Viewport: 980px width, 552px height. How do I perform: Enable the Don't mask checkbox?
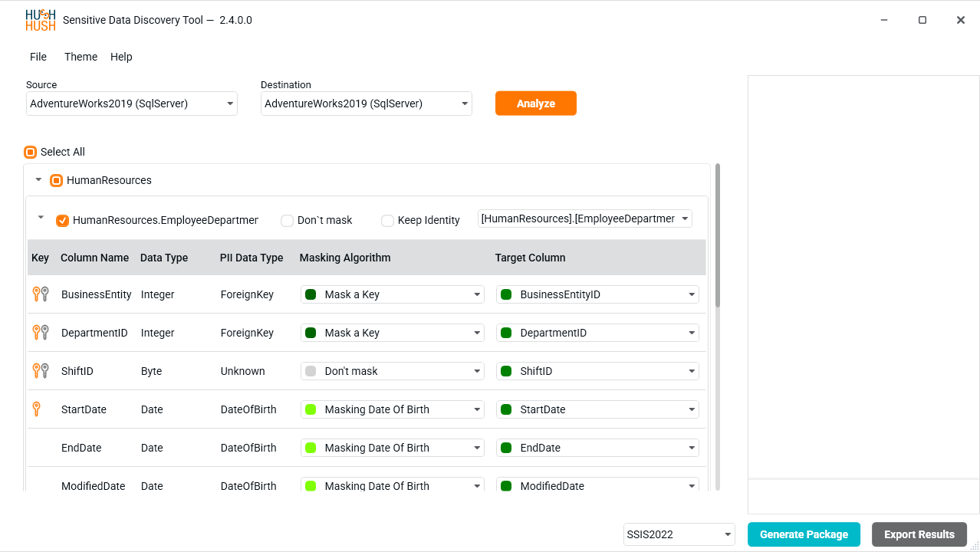click(x=288, y=221)
